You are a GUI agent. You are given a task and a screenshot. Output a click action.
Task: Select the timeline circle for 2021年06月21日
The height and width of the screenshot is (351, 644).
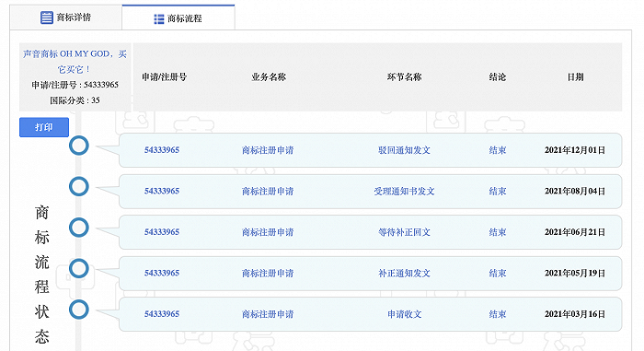79,228
